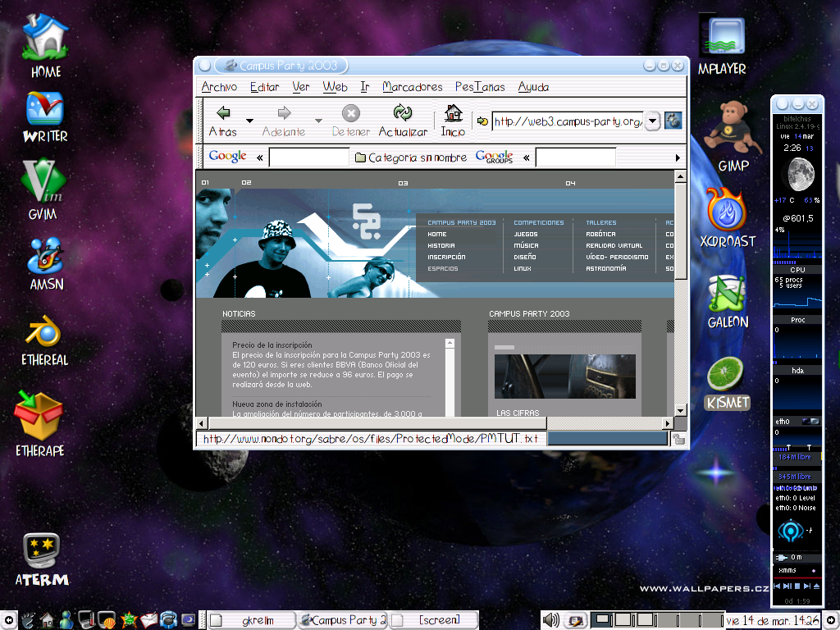840x630 pixels.
Task: Click the INSCRIPCIÓN link on webpage
Action: coord(446,257)
